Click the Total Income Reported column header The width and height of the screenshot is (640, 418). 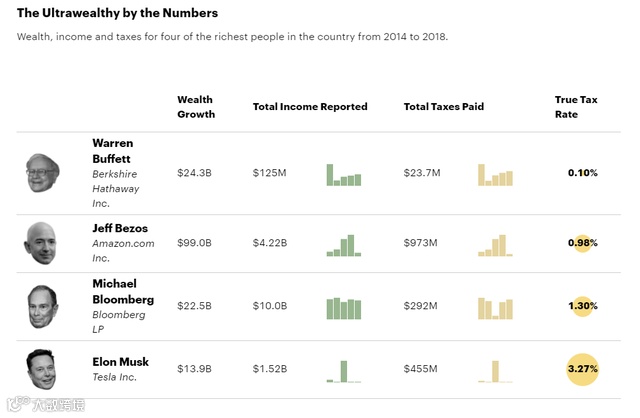(x=310, y=107)
